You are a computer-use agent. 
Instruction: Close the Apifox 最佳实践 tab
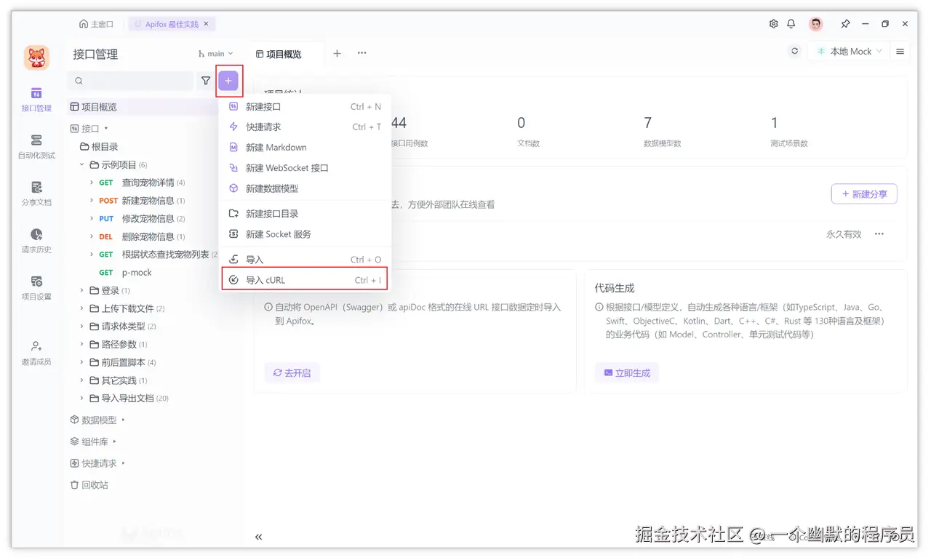(206, 24)
